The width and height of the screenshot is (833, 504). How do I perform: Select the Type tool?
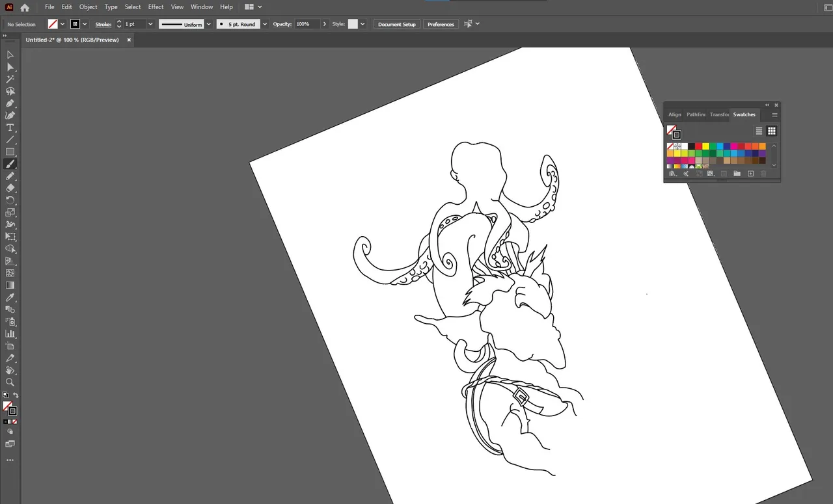pyautogui.click(x=10, y=127)
